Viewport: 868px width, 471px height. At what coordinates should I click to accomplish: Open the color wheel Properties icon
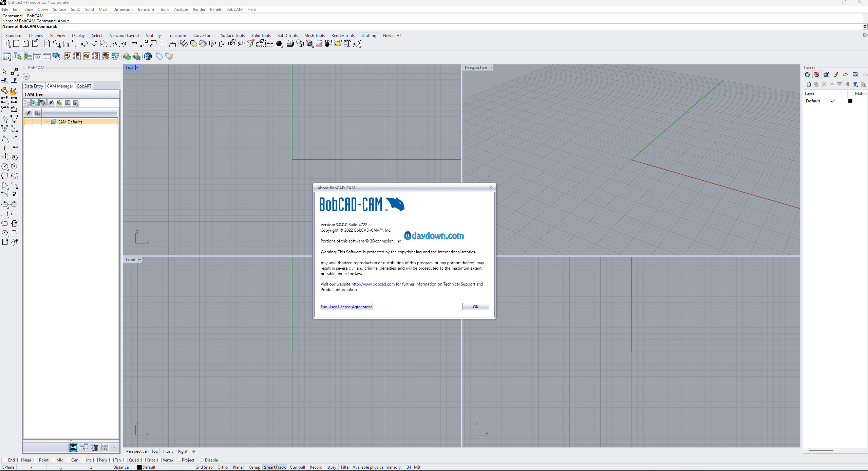[x=807, y=75]
